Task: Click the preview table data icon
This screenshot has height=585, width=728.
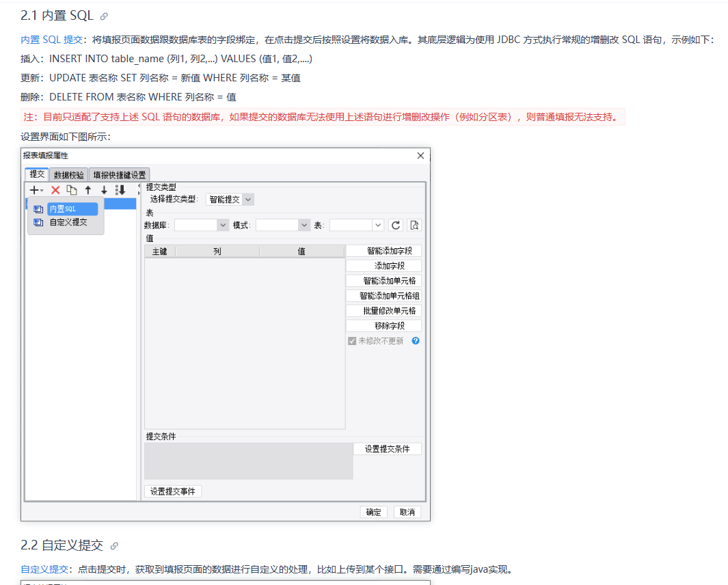Action: (x=414, y=225)
